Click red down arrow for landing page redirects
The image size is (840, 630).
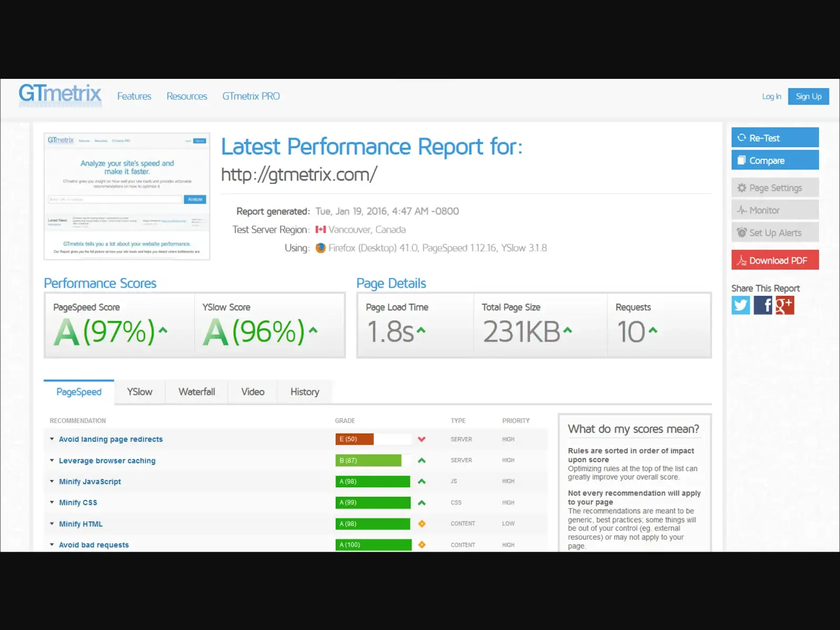(422, 439)
